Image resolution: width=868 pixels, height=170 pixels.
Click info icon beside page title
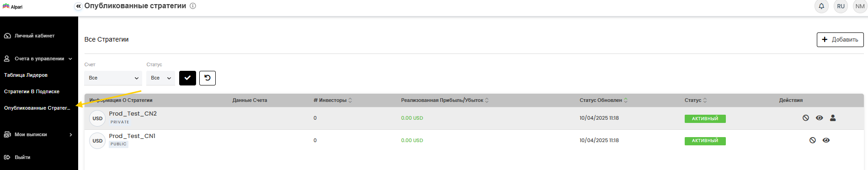click(193, 6)
